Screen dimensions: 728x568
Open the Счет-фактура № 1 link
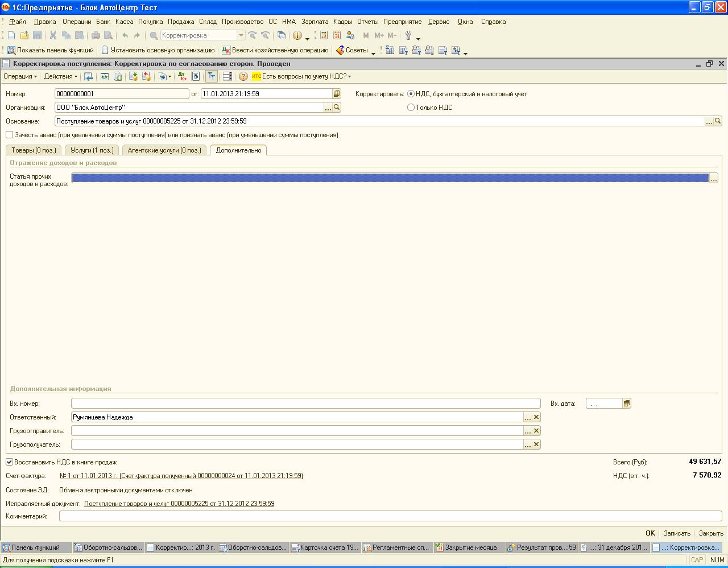pyautogui.click(x=181, y=476)
